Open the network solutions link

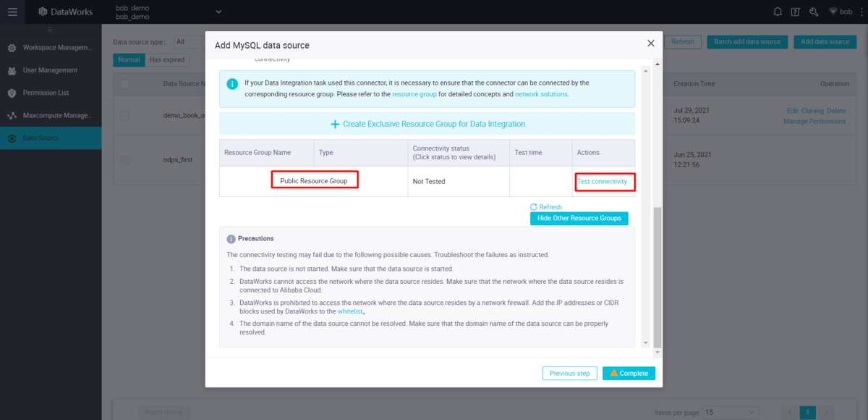point(541,94)
